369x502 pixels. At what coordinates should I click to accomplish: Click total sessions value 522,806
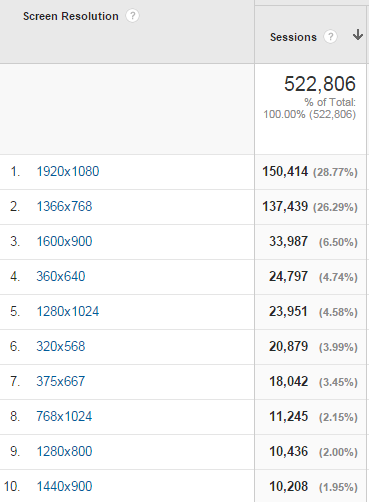320,84
